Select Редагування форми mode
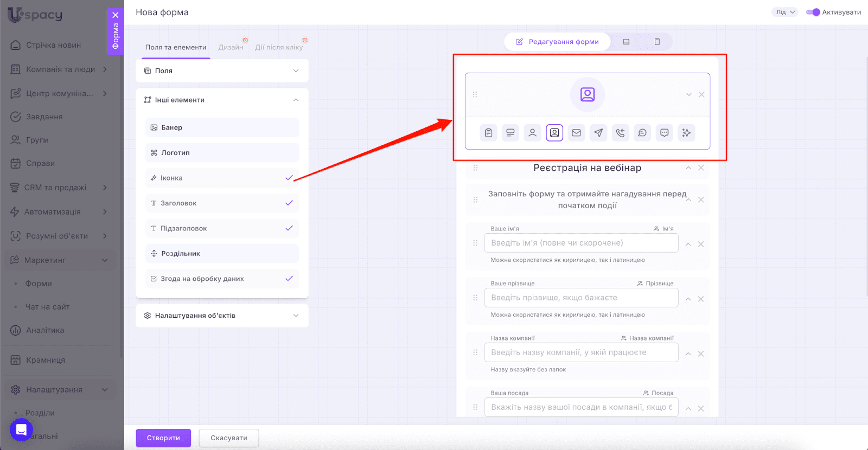Screen dimensions: 868x450 click(x=557, y=42)
